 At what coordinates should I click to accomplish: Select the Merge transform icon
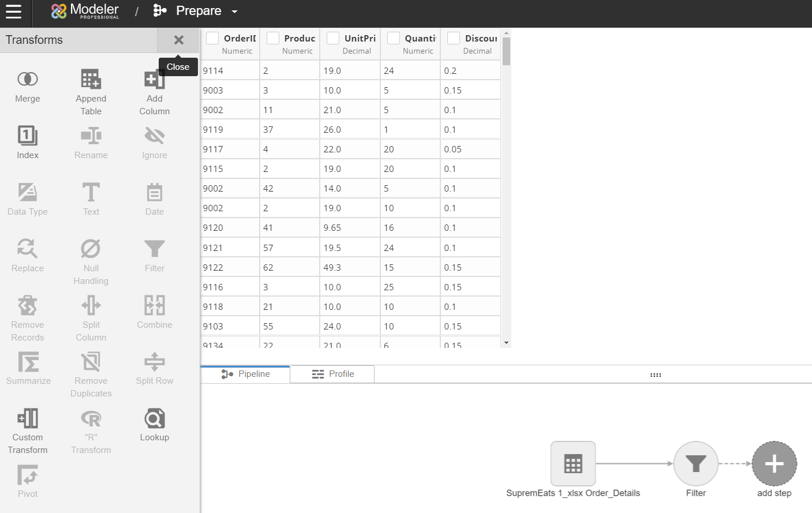coord(27,79)
